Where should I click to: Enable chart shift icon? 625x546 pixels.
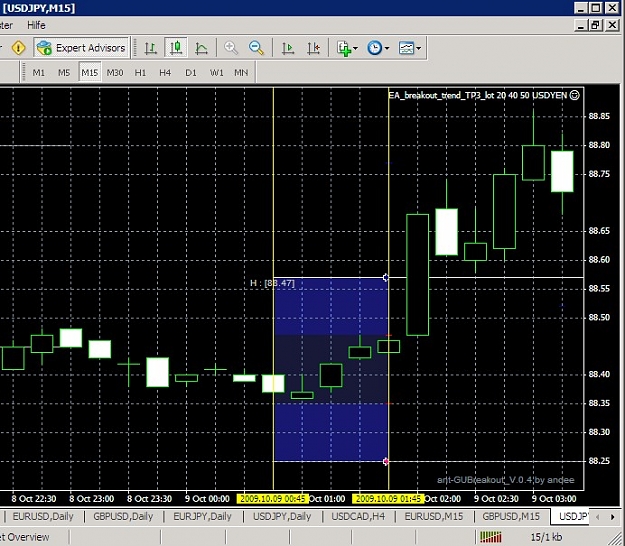[314, 48]
